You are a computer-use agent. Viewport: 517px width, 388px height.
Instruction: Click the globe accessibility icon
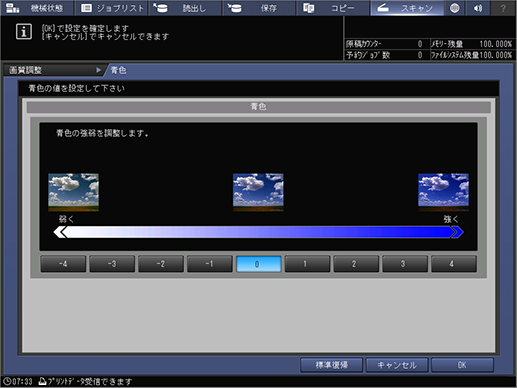pos(454,8)
